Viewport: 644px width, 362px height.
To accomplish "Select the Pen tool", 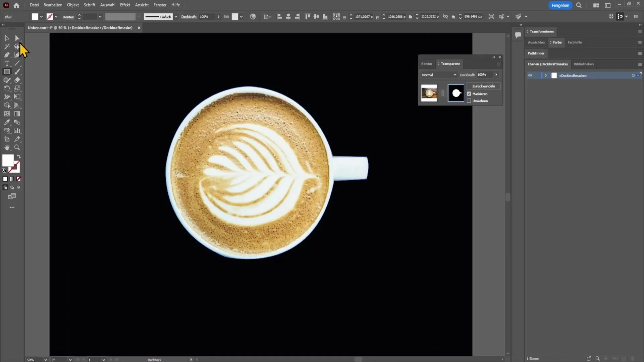I will [7, 55].
